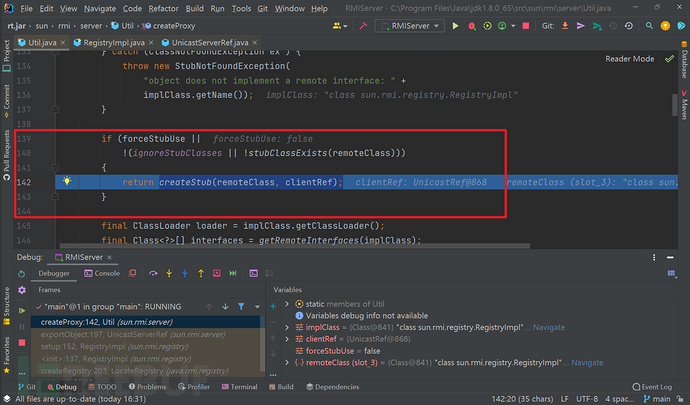Click Navigate link next to implClass
Screen dimensions: 690x405
[549, 327]
